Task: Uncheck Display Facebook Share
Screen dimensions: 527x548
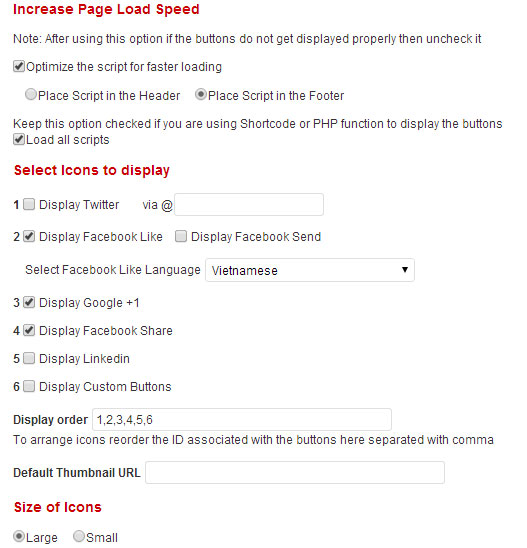Action: [29, 330]
